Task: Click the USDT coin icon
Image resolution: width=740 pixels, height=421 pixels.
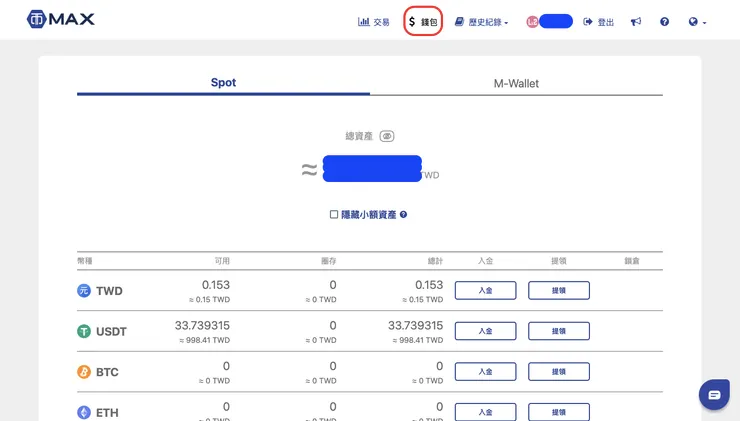Action: [x=84, y=331]
